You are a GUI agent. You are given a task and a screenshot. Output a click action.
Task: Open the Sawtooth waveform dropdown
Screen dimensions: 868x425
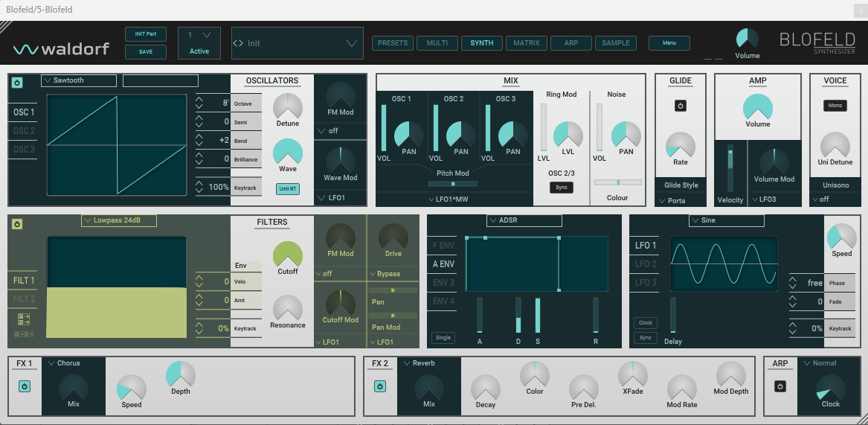(x=79, y=80)
